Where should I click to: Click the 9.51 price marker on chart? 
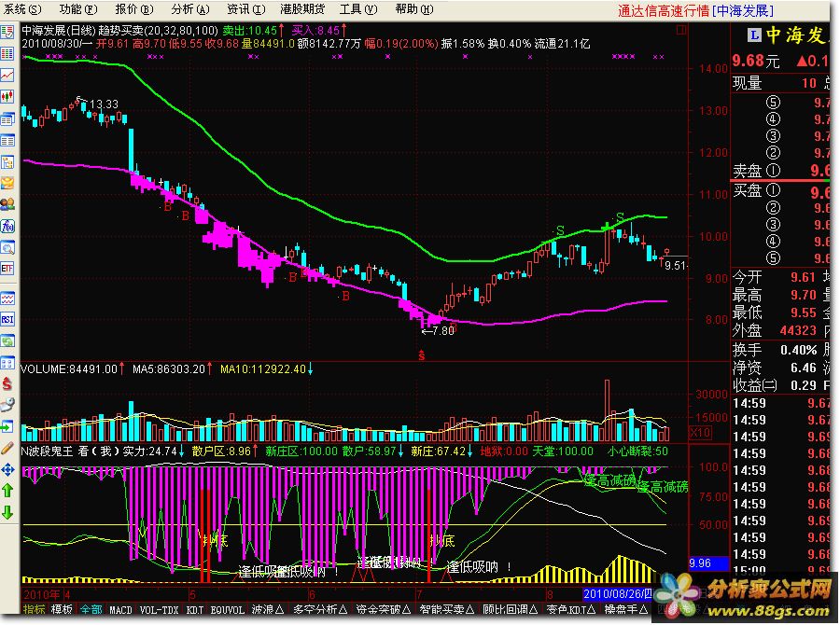point(675,266)
